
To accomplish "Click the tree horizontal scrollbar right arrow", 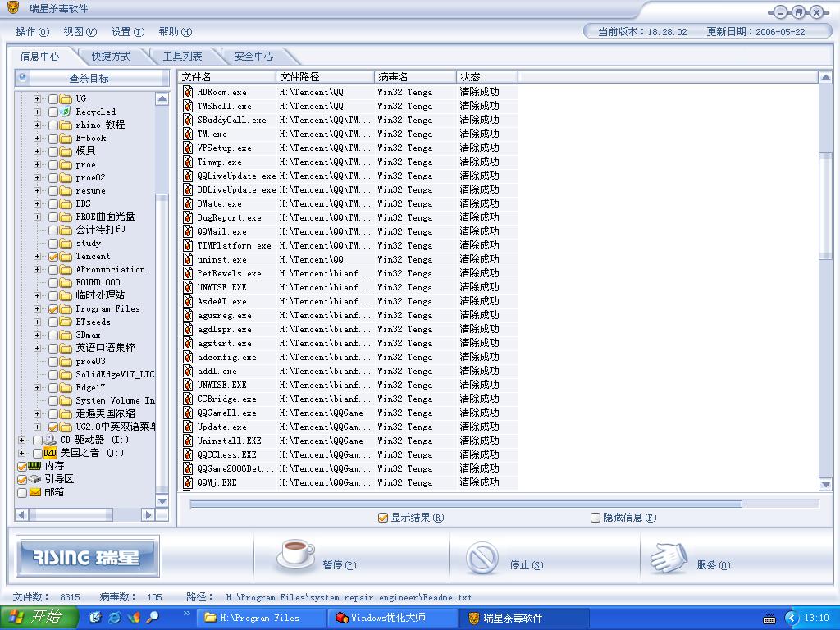I will (148, 515).
